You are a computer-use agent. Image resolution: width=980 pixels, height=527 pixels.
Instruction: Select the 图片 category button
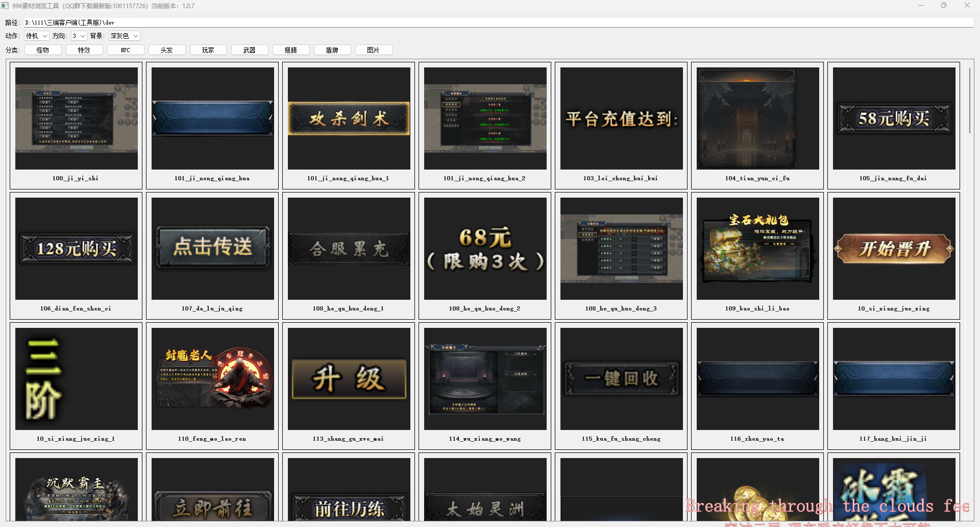pos(374,50)
